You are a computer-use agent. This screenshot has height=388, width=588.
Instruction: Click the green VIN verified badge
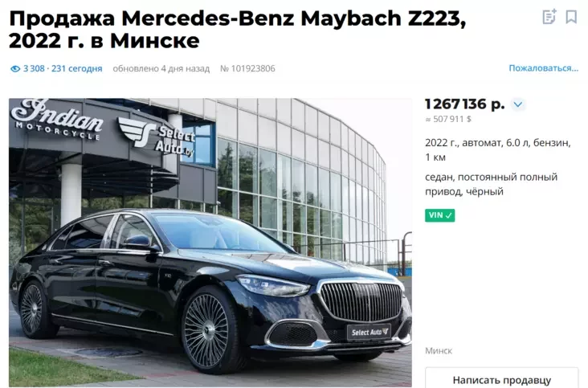coord(439,215)
